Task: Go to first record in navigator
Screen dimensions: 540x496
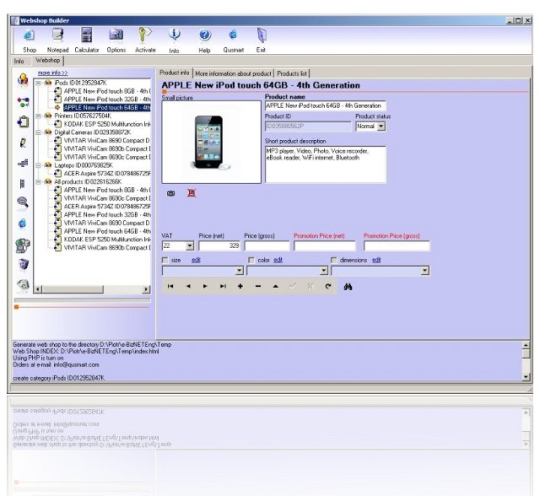Action: pos(170,286)
